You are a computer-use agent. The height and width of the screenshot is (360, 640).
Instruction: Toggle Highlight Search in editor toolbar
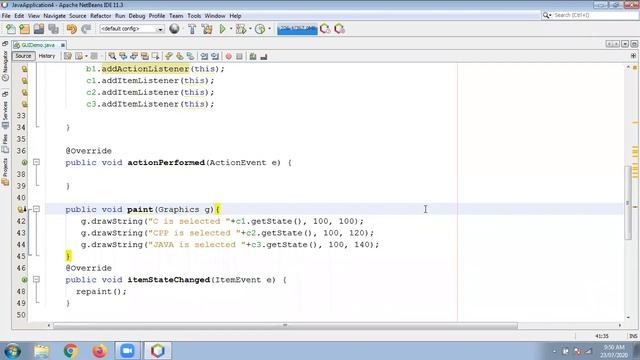tap(145, 56)
